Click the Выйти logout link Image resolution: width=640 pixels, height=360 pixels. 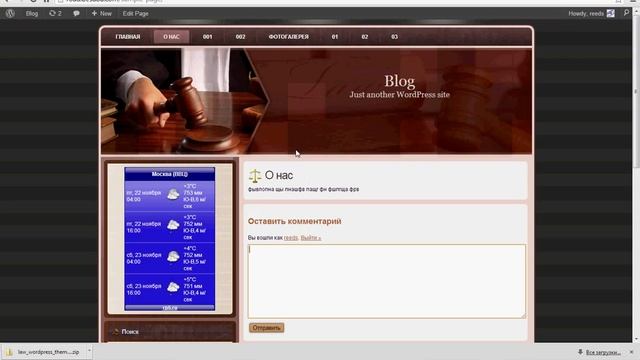tap(311, 238)
